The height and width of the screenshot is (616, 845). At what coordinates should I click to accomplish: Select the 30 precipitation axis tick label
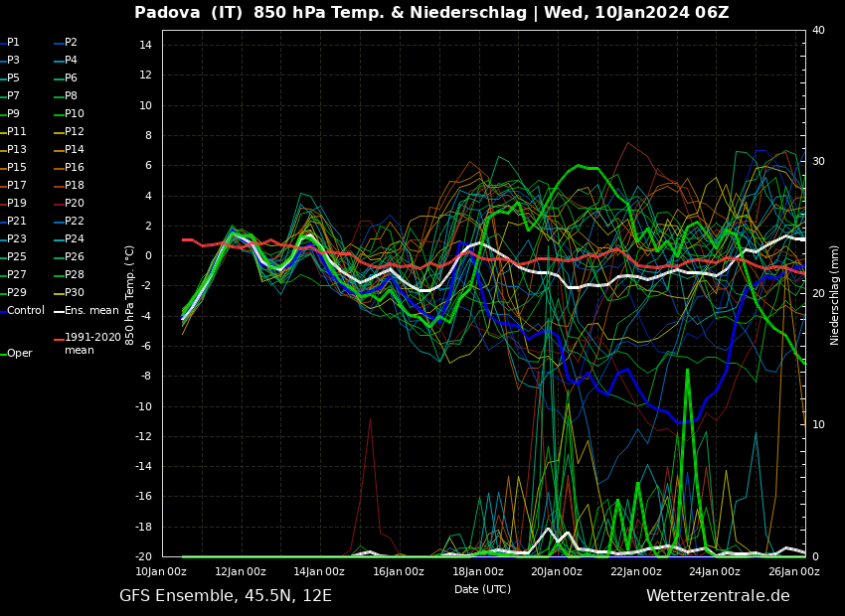pos(818,162)
